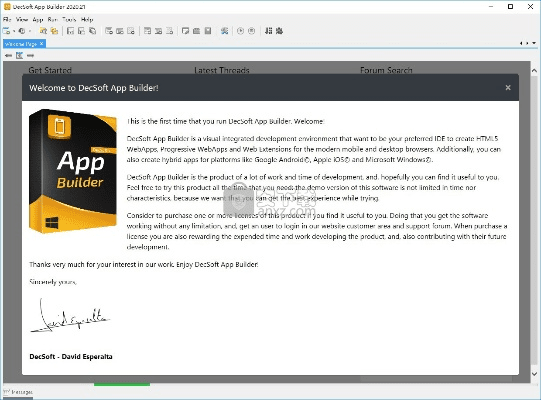Click the round Run play button
541x400 pixels.
click(x=240, y=31)
